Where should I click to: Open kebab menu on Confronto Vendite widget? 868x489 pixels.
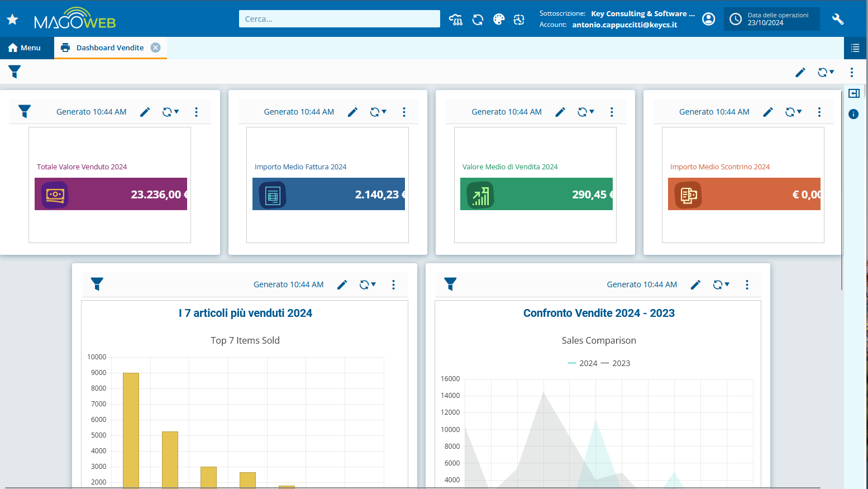pyautogui.click(x=747, y=285)
